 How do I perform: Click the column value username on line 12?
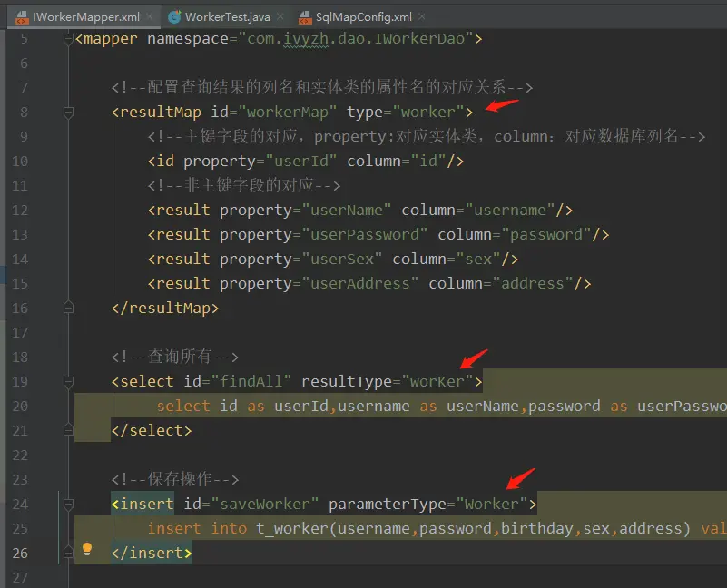pyautogui.click(x=510, y=211)
